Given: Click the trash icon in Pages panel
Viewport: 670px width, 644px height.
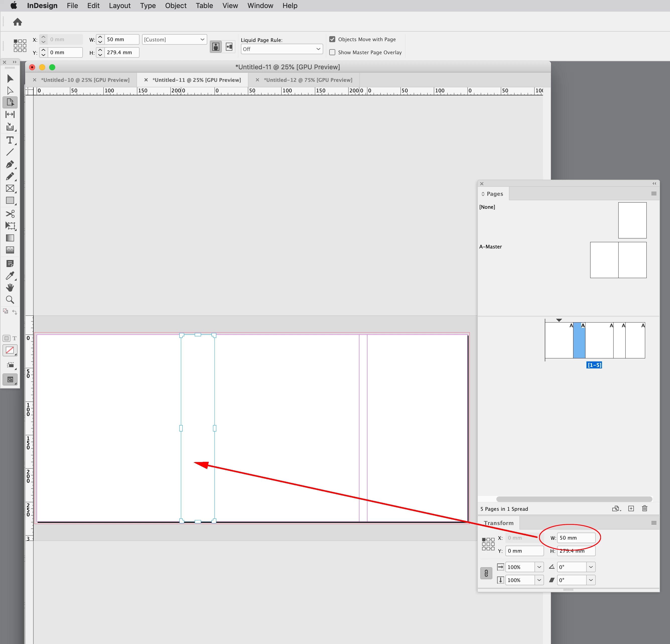Looking at the screenshot, I should pyautogui.click(x=644, y=508).
